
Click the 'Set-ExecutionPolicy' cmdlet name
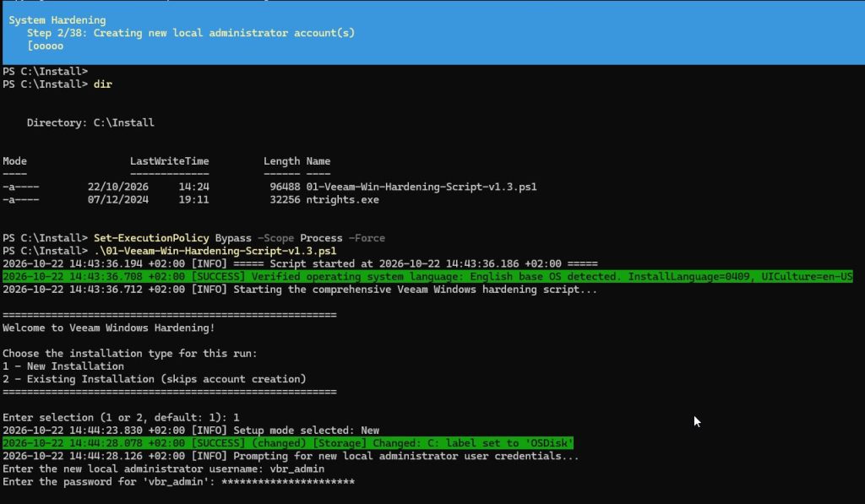click(151, 238)
